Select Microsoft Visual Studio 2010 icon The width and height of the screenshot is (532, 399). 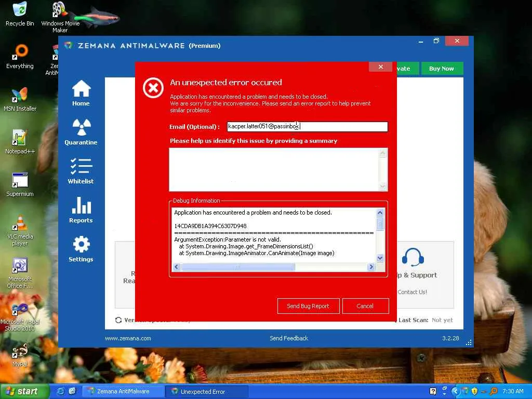click(x=20, y=317)
